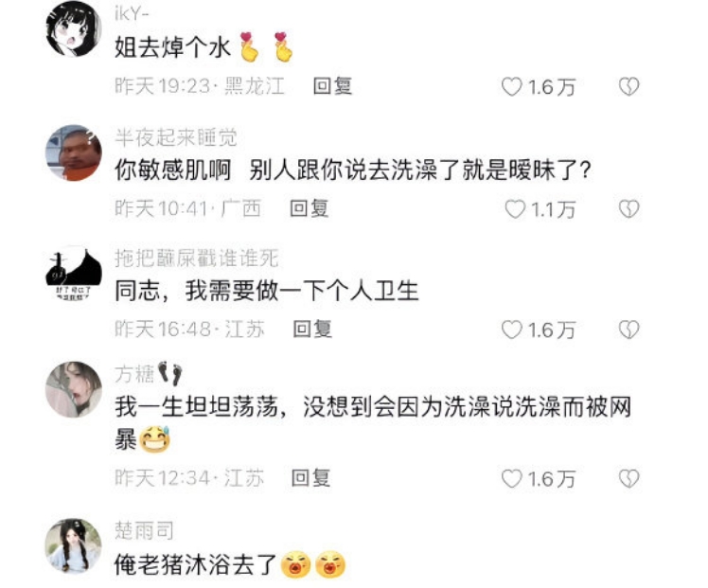Reply to the comment posted from 广西
Viewport: 708px width, 588px height.
(x=309, y=208)
